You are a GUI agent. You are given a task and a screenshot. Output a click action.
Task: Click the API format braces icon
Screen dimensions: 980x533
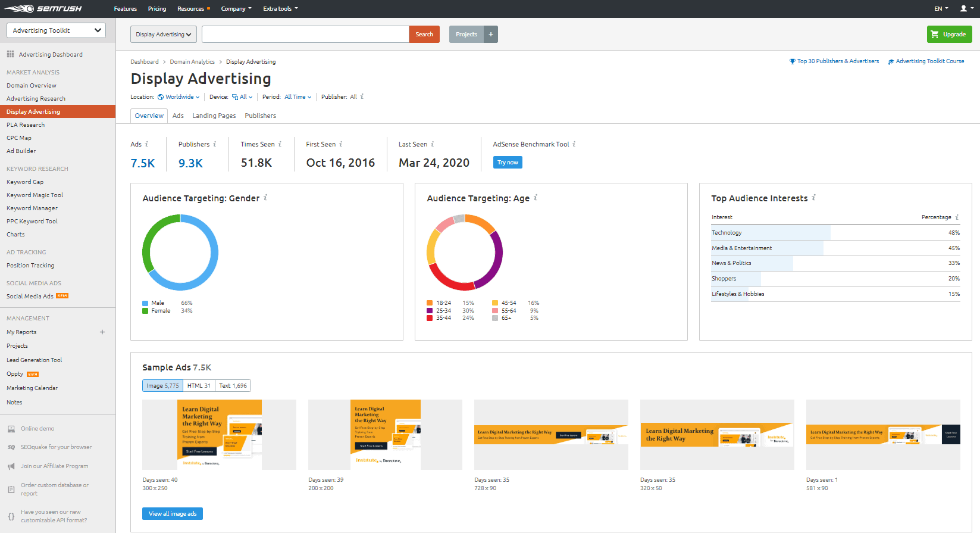[11, 516]
